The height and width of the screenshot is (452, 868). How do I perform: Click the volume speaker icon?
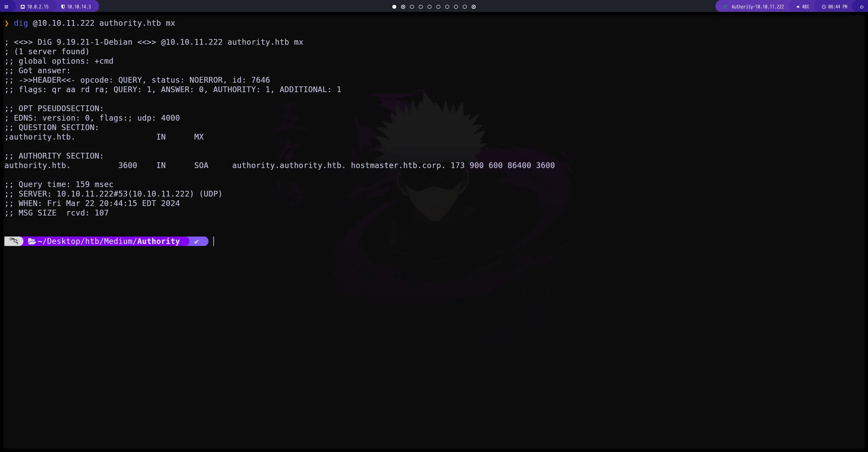[798, 7]
